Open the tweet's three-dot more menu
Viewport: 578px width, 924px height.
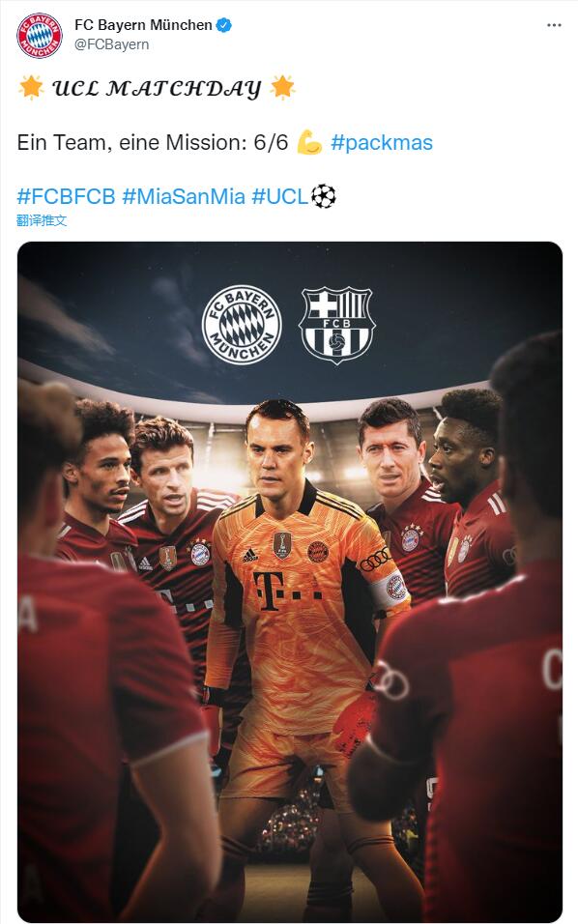554,25
